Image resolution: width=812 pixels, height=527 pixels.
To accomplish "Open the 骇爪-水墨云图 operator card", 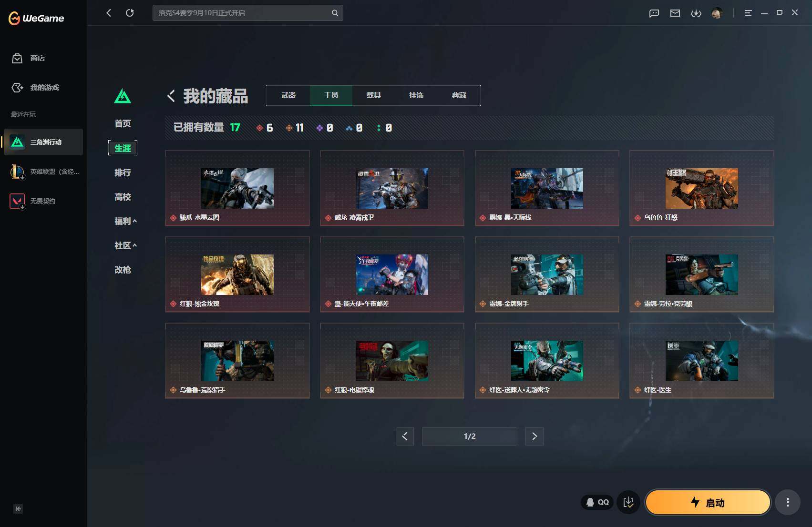I will (237, 188).
